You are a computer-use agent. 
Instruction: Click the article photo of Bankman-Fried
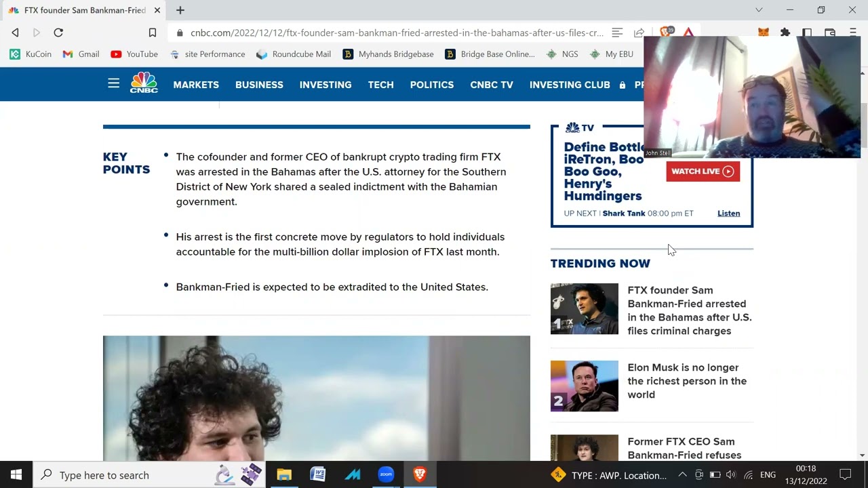click(317, 399)
